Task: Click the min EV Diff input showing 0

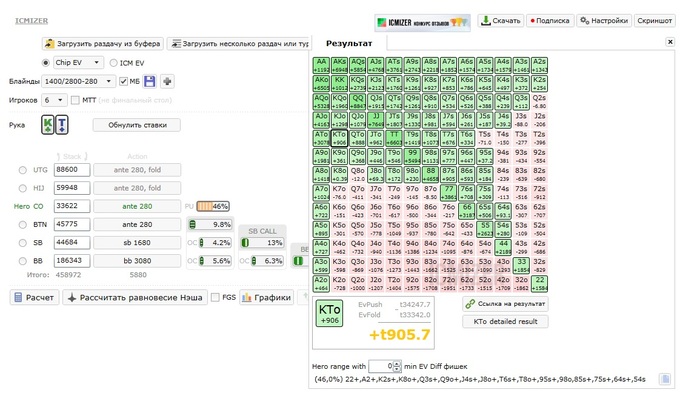Action: 381,366
